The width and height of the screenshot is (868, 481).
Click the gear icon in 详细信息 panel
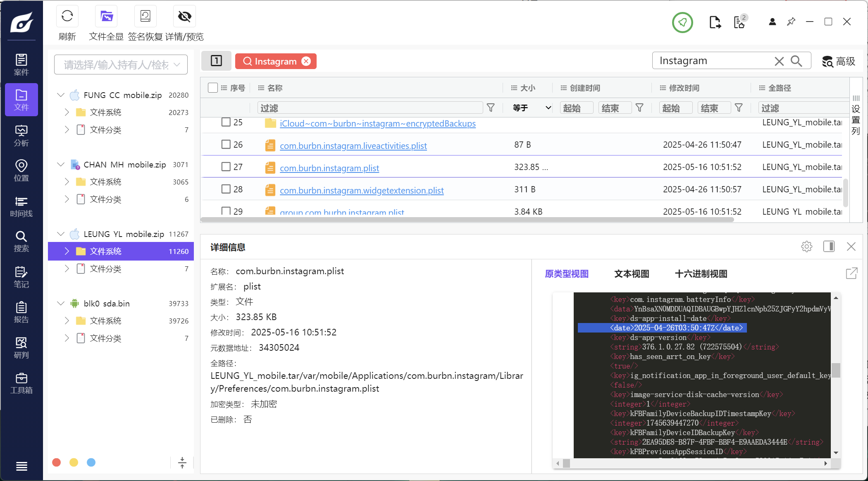pyautogui.click(x=806, y=247)
